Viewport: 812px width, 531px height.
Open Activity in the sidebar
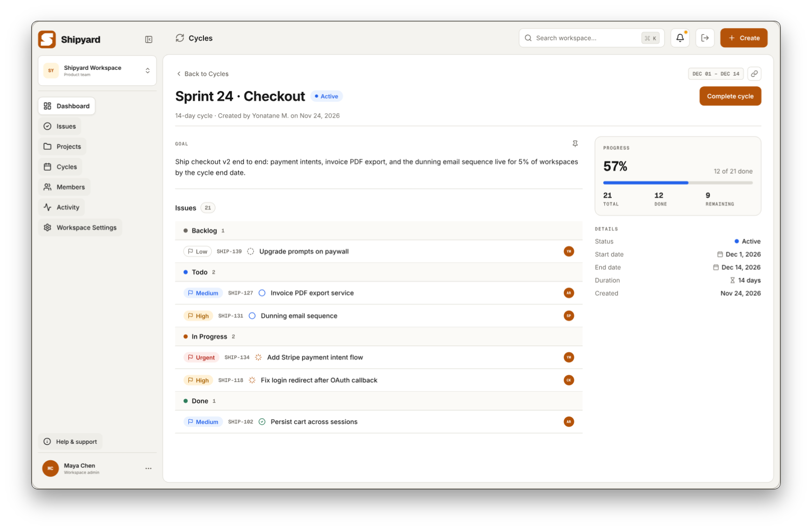pyautogui.click(x=61, y=208)
